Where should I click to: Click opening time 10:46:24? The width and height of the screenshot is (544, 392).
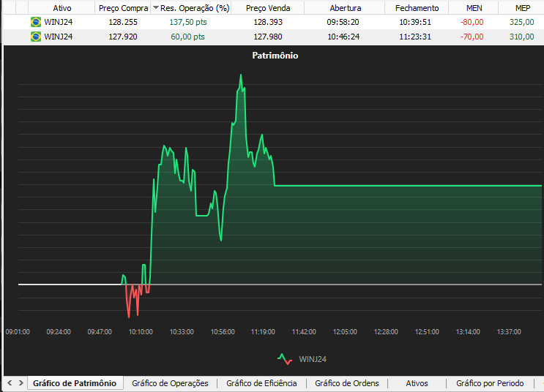pyautogui.click(x=343, y=37)
